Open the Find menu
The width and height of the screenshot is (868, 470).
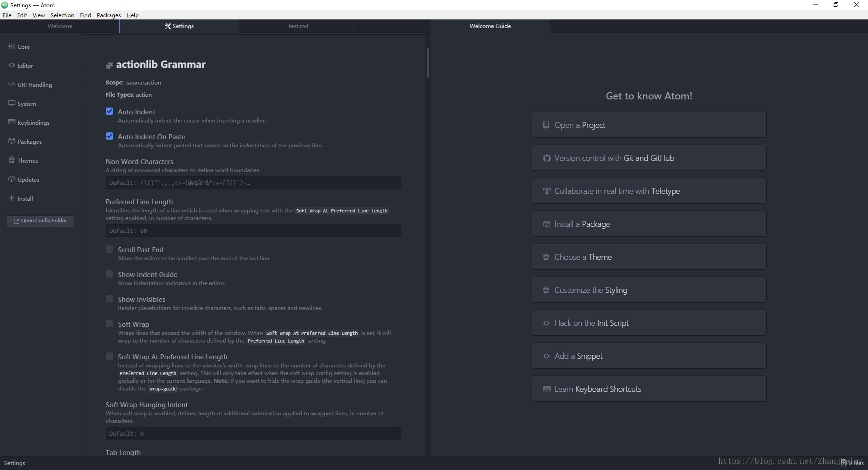click(x=85, y=15)
